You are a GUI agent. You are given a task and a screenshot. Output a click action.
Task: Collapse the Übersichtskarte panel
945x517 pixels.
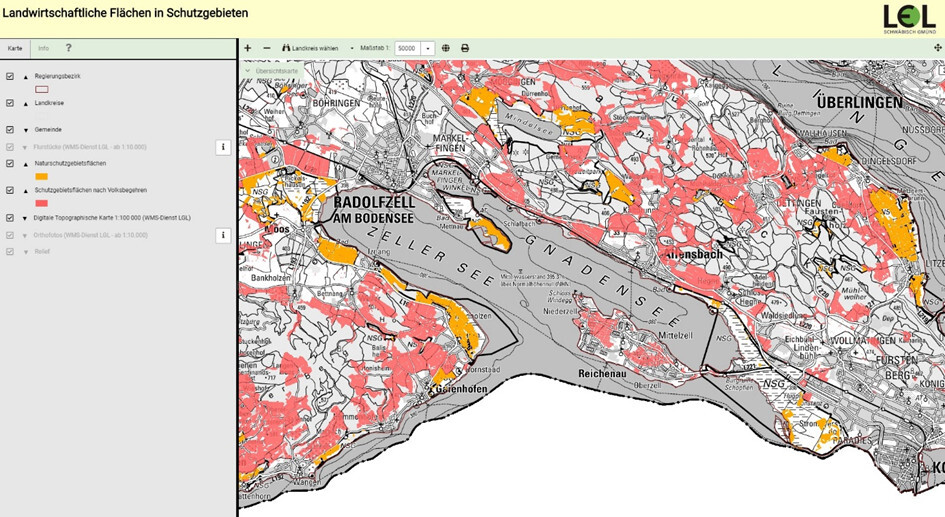(248, 71)
